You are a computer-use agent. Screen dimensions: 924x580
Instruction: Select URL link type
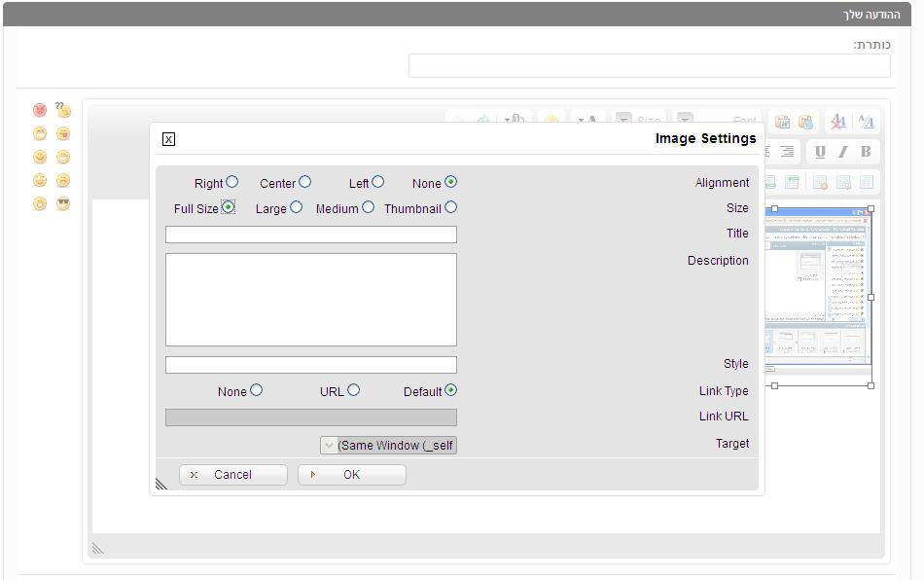pyautogui.click(x=353, y=390)
